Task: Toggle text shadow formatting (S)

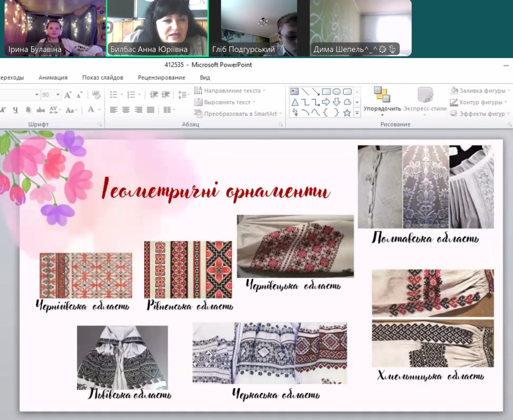Action: tap(28, 110)
